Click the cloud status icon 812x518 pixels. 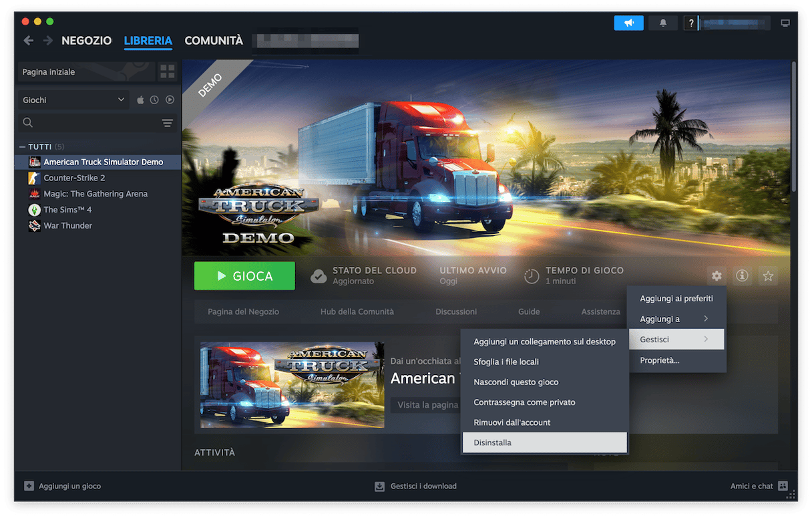click(319, 276)
